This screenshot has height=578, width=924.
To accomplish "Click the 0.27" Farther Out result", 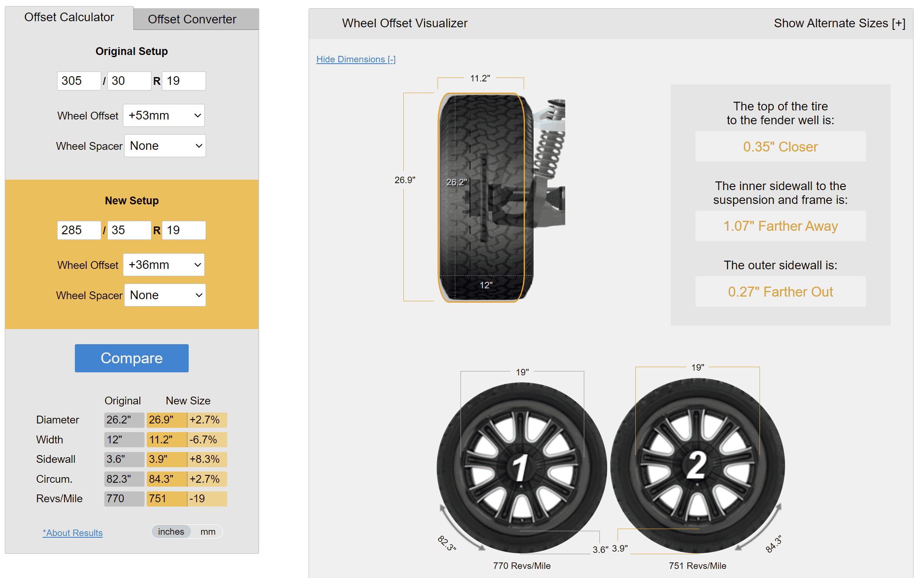I will click(780, 292).
